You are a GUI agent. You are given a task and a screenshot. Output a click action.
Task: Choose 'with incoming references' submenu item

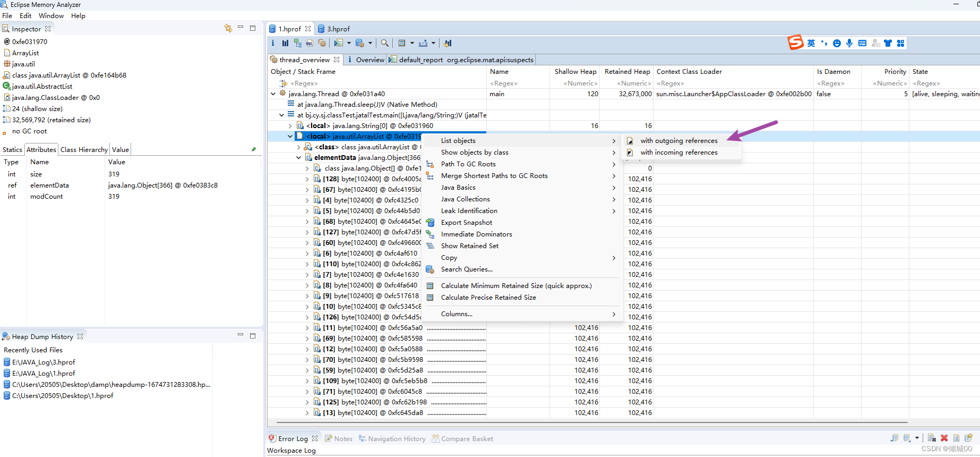(678, 152)
